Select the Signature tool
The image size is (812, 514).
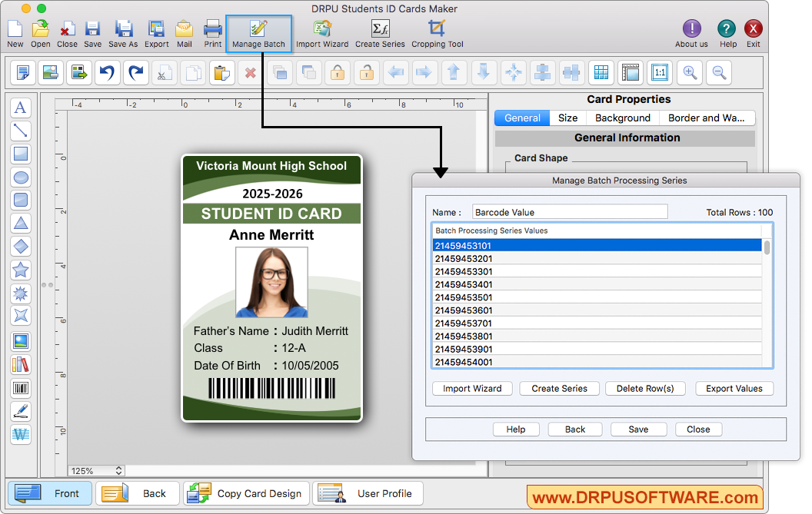tap(21, 410)
